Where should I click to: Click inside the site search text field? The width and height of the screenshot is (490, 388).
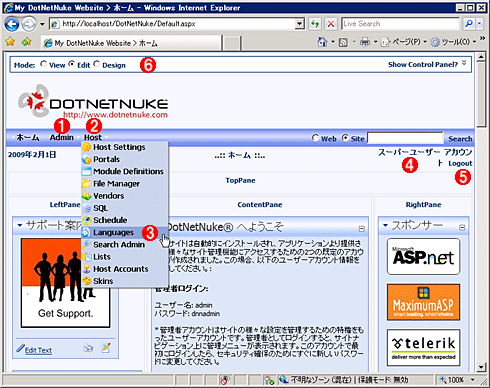[405, 138]
